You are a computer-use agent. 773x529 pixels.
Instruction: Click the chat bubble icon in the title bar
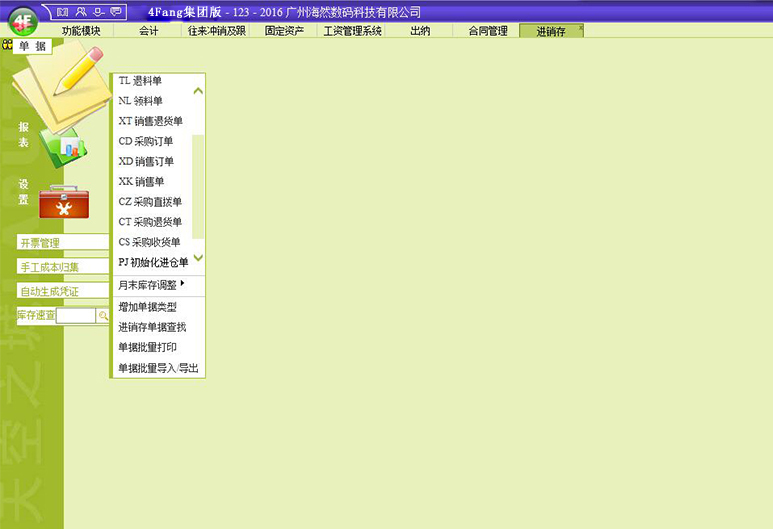tap(116, 11)
